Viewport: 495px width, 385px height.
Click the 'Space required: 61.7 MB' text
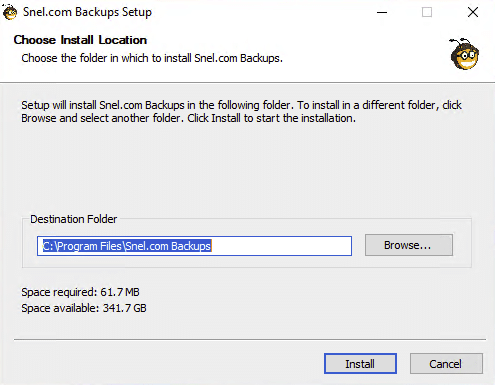point(80,292)
